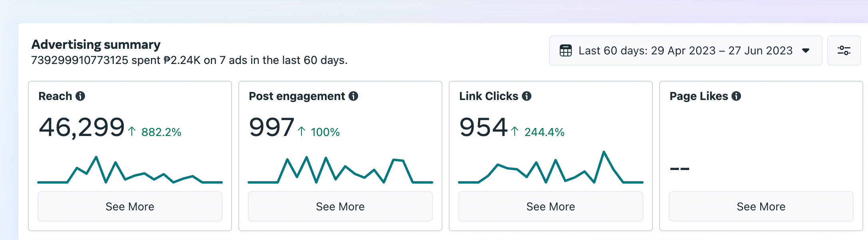
Task: Click See More under Reach
Action: pos(130,206)
